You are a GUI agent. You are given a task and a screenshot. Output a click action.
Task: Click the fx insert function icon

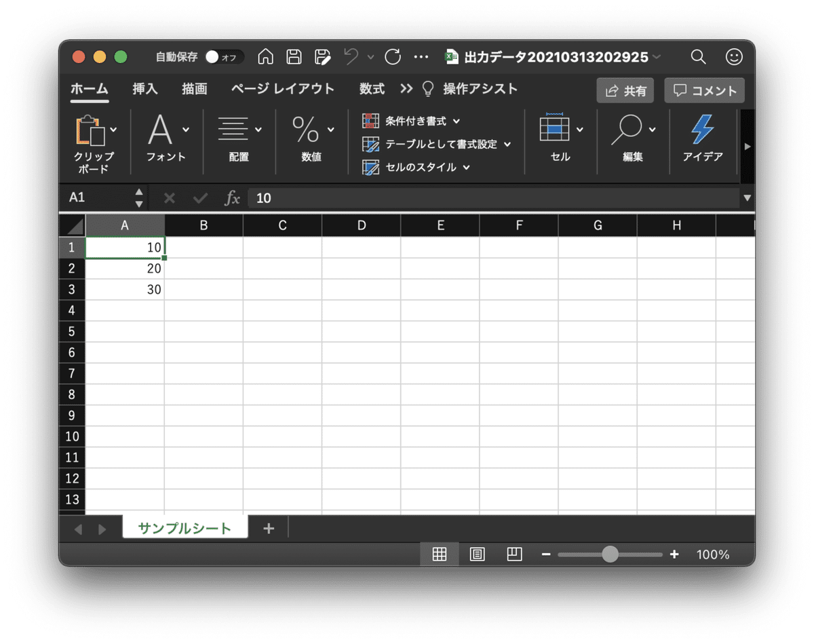pyautogui.click(x=233, y=197)
